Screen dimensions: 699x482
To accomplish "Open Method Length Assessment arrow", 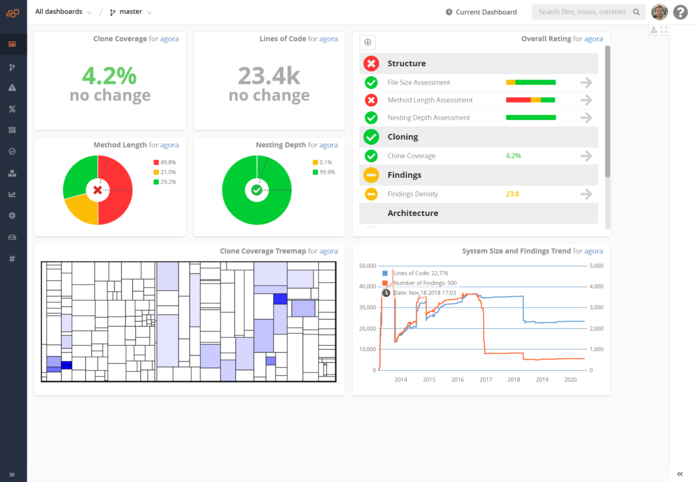I will click(x=586, y=100).
